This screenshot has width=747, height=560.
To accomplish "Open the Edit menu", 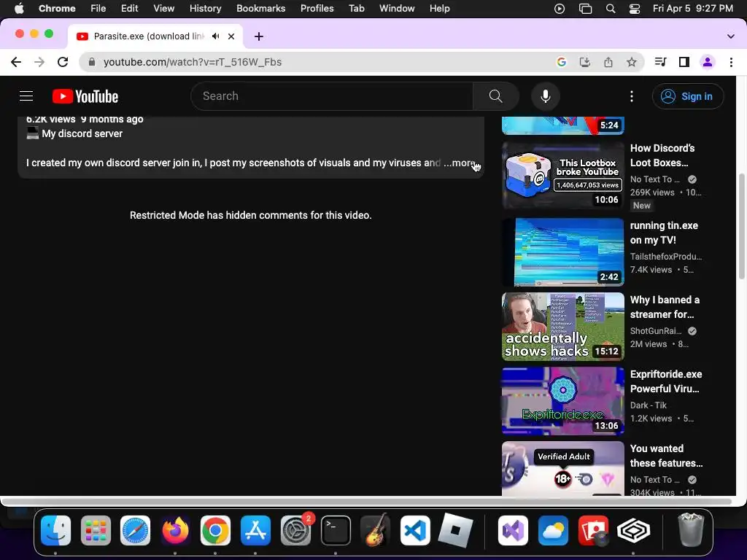I will point(129,9).
